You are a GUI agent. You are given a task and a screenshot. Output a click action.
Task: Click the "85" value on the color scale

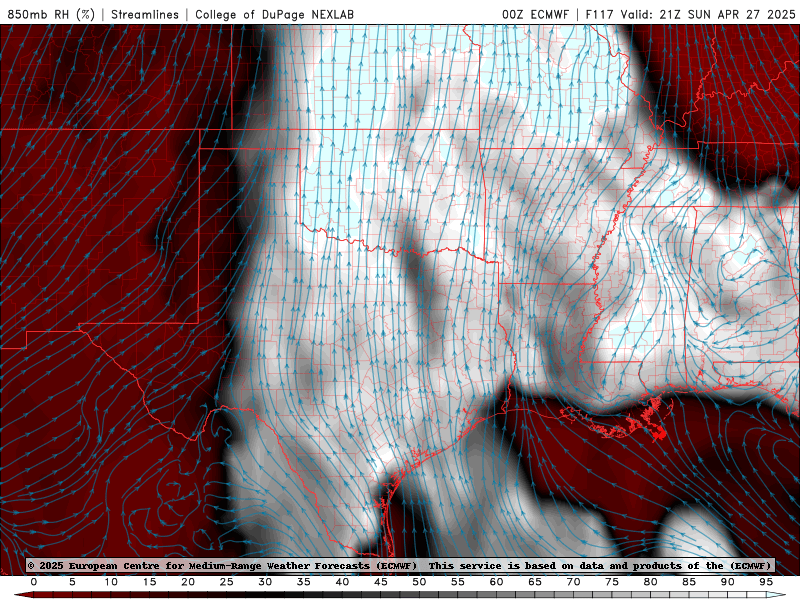point(689,582)
